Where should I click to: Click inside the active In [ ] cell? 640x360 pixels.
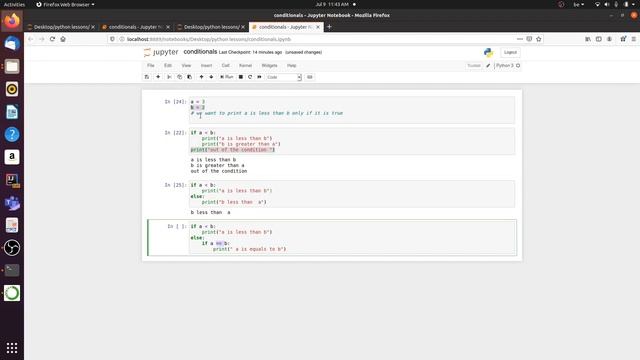click(x=353, y=238)
